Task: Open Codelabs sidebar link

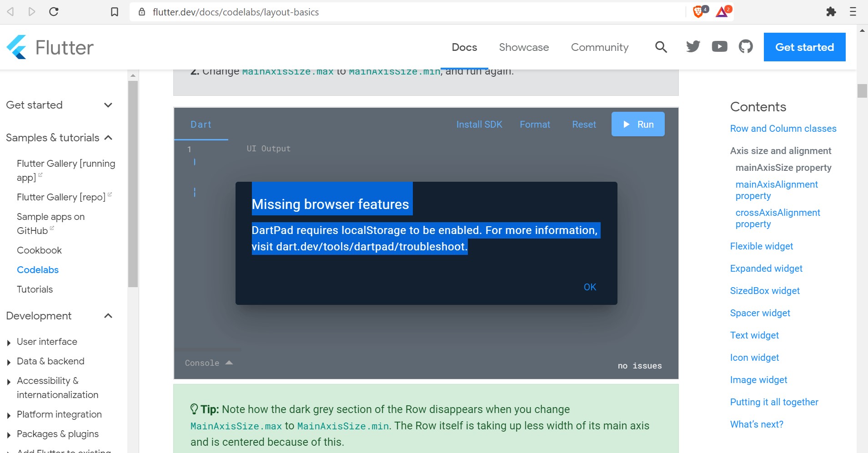Action: 38,270
